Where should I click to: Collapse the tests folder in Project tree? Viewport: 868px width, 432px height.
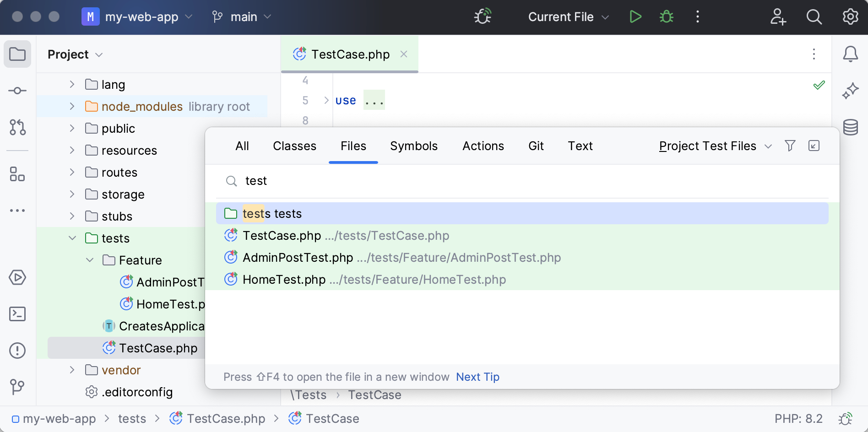[72, 238]
